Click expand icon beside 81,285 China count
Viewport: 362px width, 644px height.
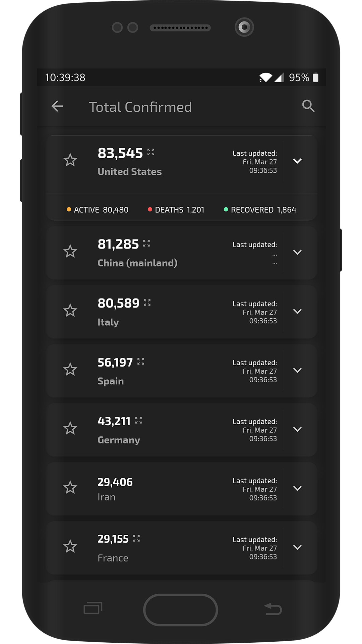click(146, 244)
